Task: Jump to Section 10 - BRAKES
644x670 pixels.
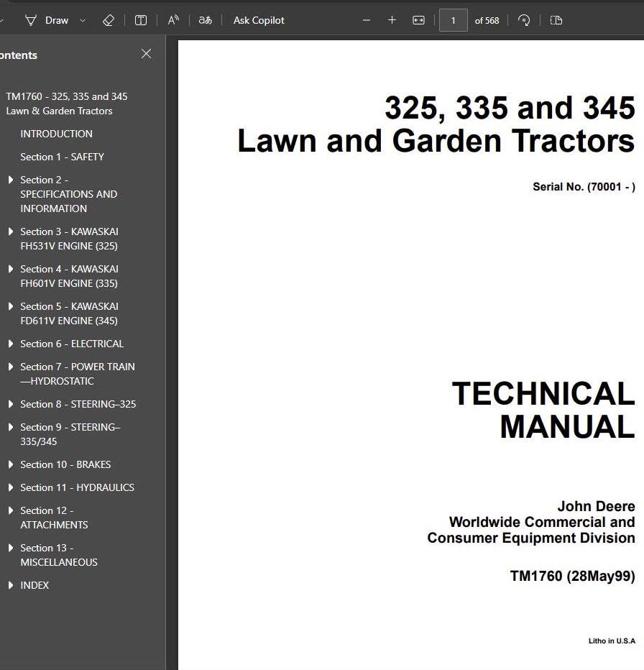Action: click(65, 464)
